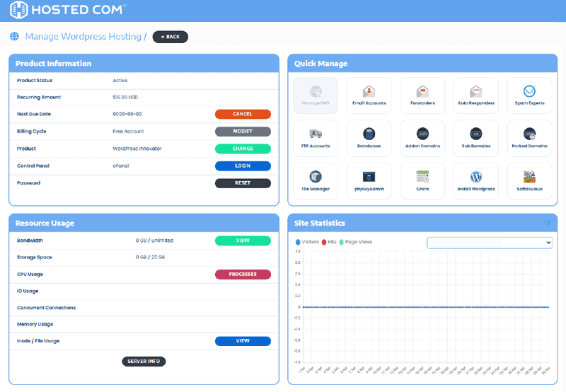The image size is (566, 392).
Task: Click Change for Product
Action: [243, 149]
